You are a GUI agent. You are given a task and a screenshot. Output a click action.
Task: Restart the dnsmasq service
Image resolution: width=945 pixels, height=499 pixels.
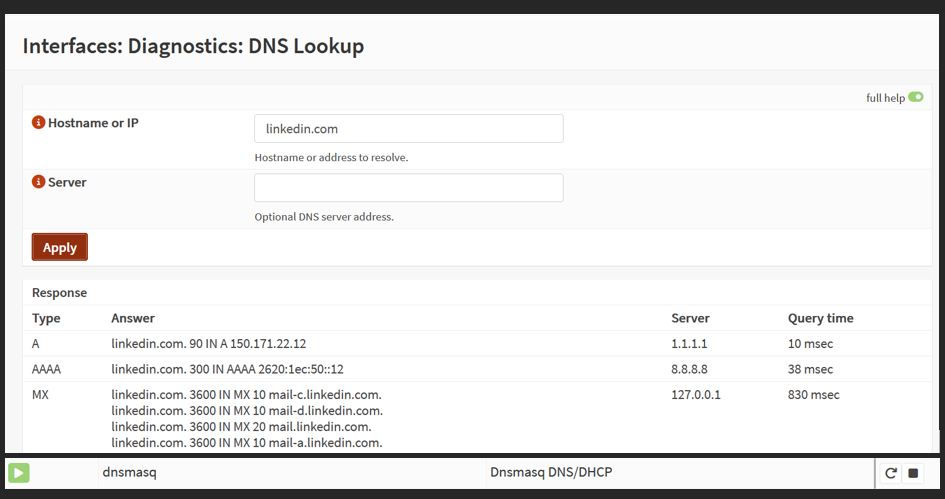coord(891,473)
